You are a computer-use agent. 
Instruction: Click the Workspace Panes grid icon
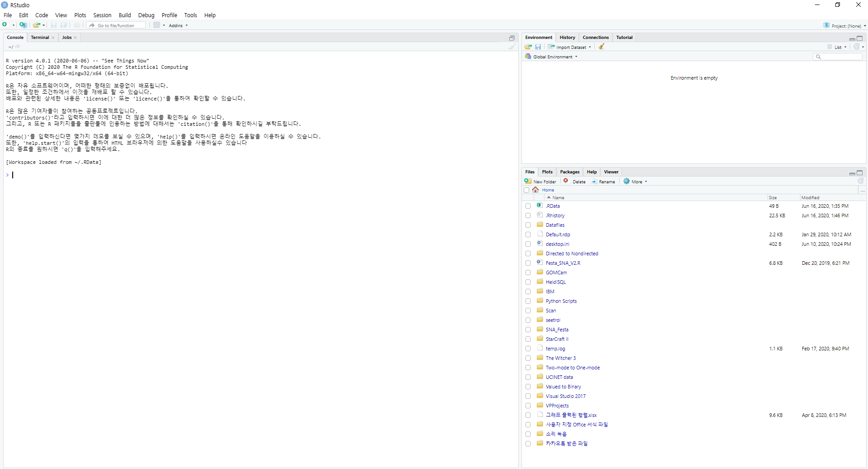[x=157, y=25]
